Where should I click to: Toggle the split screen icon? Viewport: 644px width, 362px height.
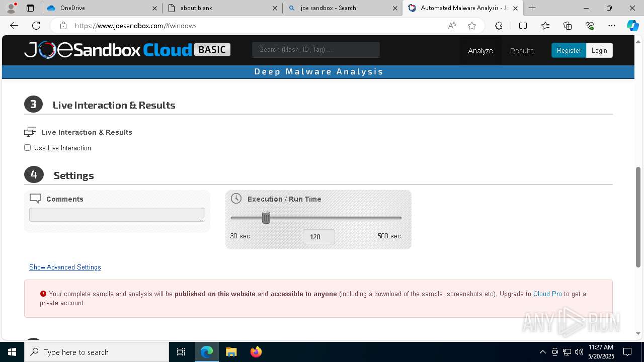[x=523, y=26]
